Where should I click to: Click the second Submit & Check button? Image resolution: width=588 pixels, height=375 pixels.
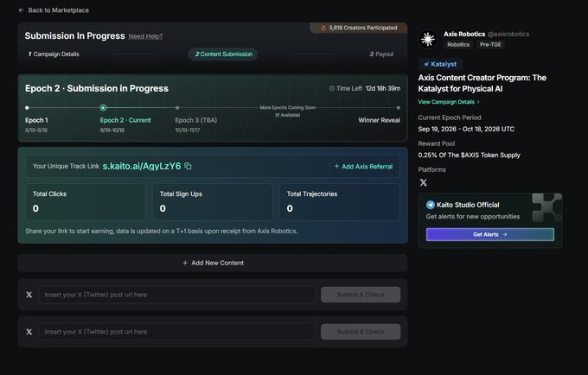tap(361, 332)
